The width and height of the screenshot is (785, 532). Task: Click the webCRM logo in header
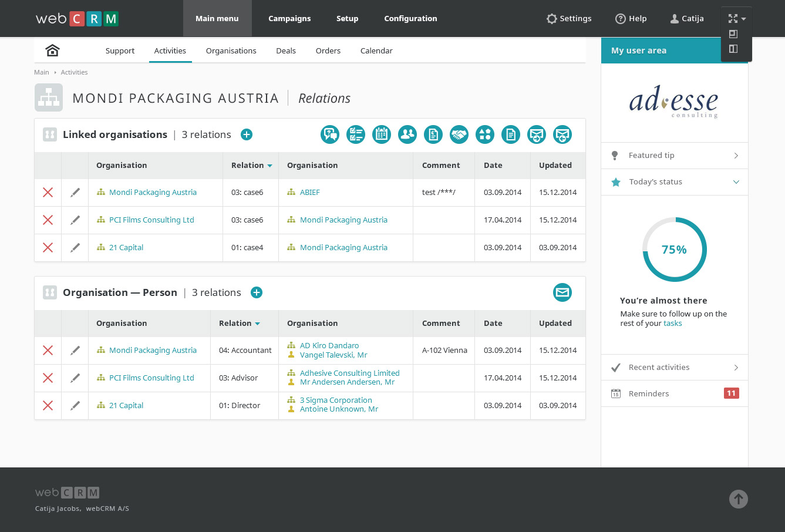click(x=77, y=19)
